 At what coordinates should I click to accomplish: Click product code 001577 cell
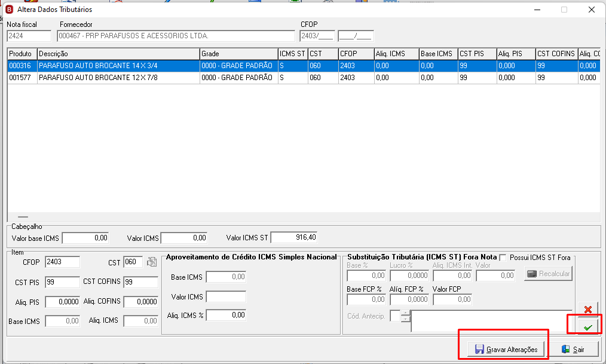click(23, 78)
